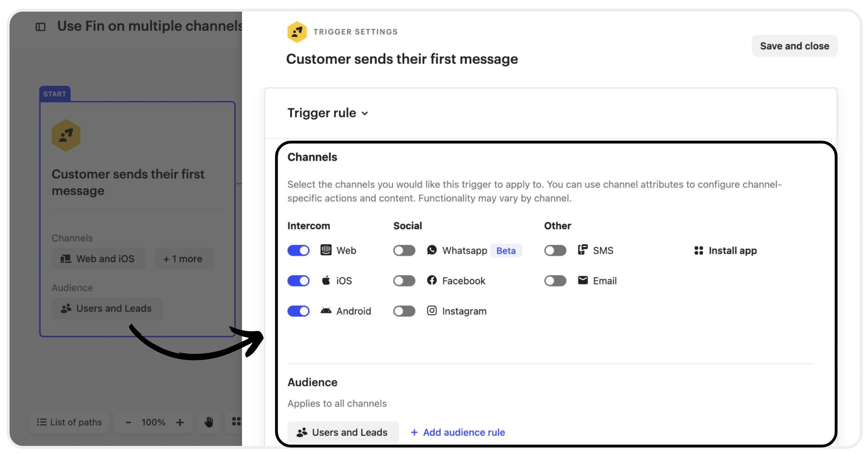Screen dimensions: 868x454
Task: Click Use Fin on multiple channels title
Action: pos(150,26)
